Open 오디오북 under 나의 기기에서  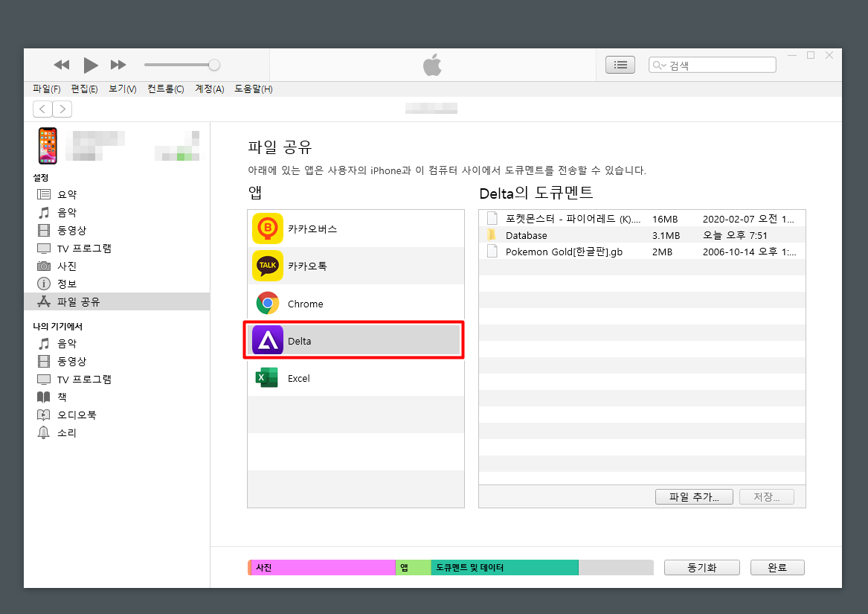pyautogui.click(x=117, y=415)
